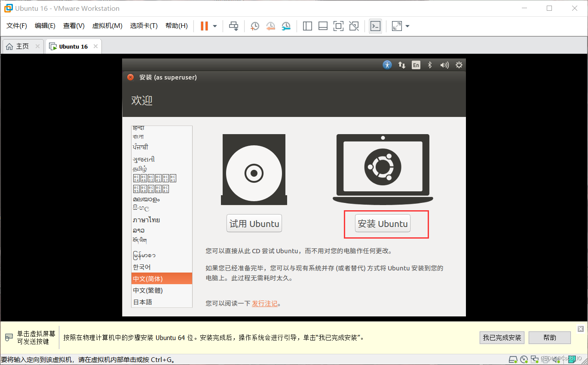The width and height of the screenshot is (588, 365).
Task: Click the 试用 Ubuntu button
Action: (x=254, y=224)
